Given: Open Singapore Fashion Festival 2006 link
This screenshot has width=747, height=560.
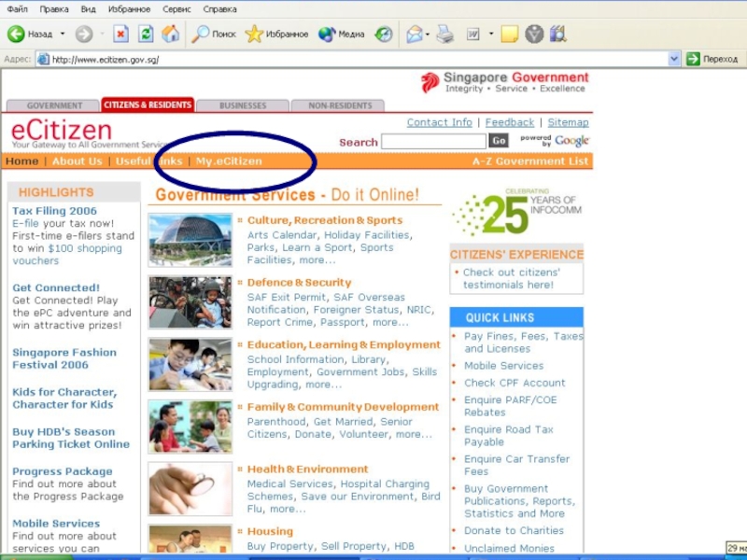Looking at the screenshot, I should [64, 358].
